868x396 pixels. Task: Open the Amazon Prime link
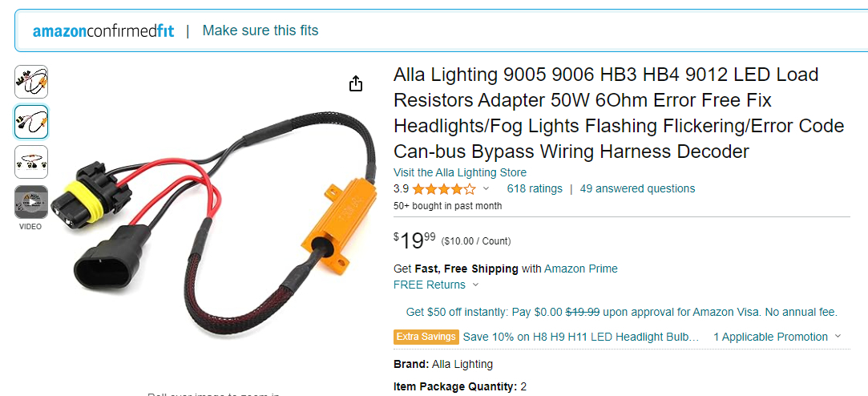click(580, 269)
